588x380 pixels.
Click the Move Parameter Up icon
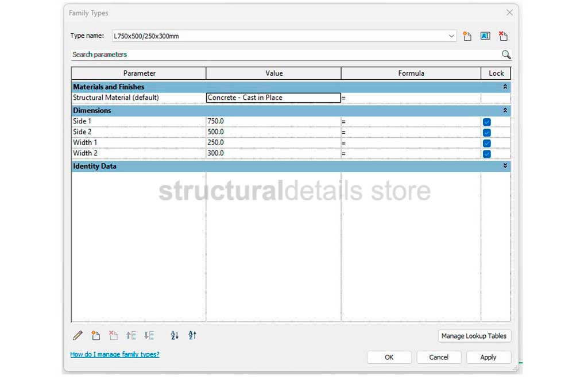pos(131,335)
